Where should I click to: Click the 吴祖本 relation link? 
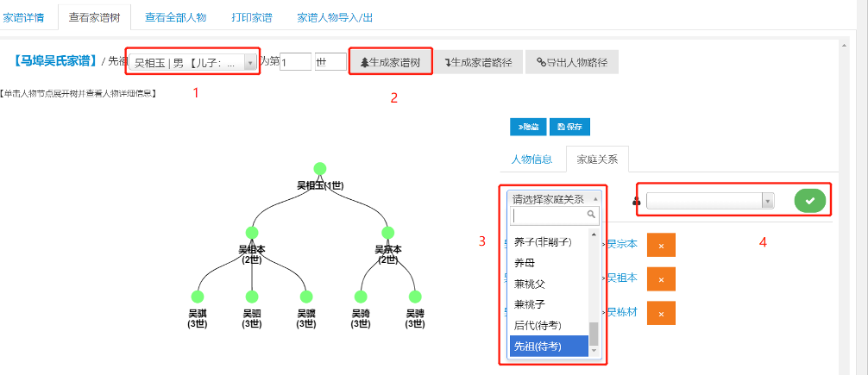pos(622,278)
